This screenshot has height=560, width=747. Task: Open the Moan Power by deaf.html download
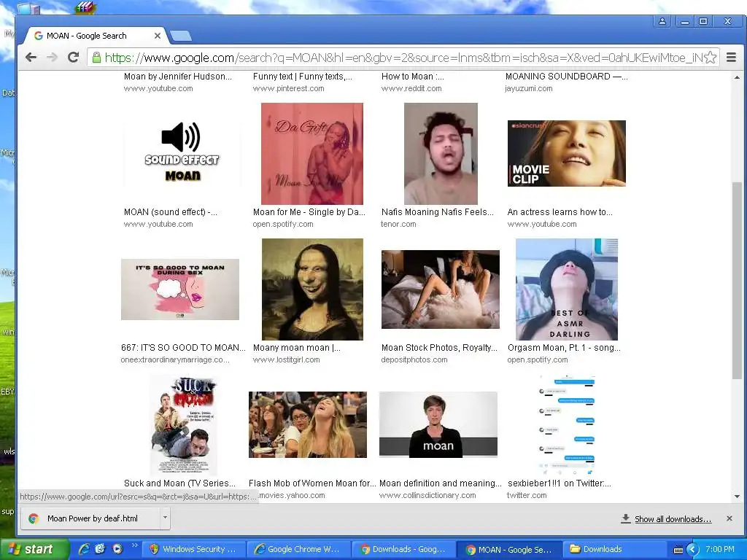click(x=90, y=518)
